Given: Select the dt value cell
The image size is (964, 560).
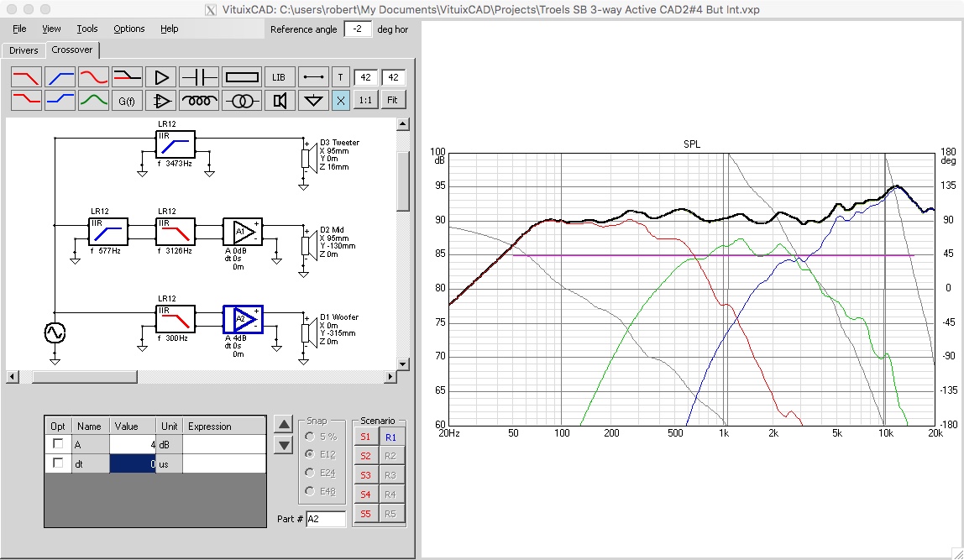Looking at the screenshot, I should click(133, 463).
